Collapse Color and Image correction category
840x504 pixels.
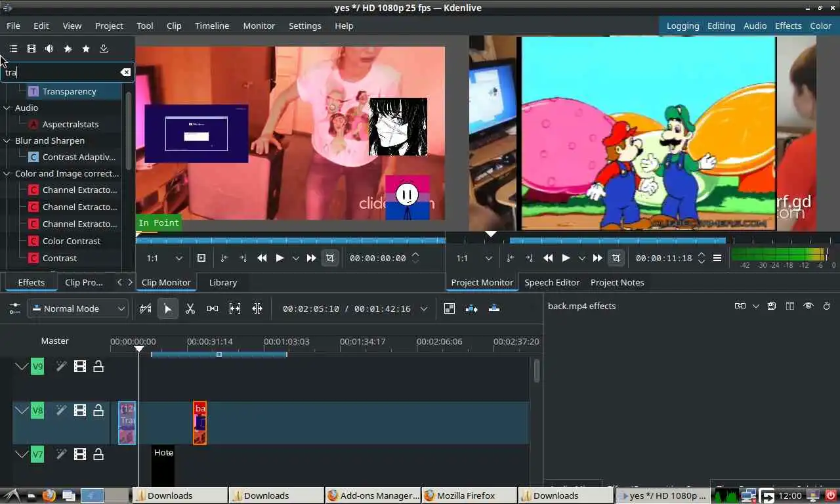(7, 173)
